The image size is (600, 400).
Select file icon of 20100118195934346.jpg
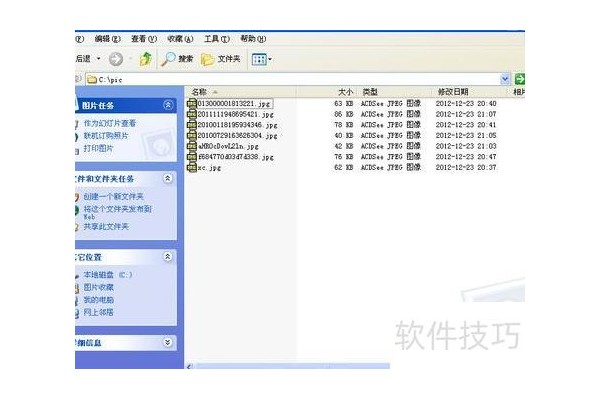tap(191, 125)
